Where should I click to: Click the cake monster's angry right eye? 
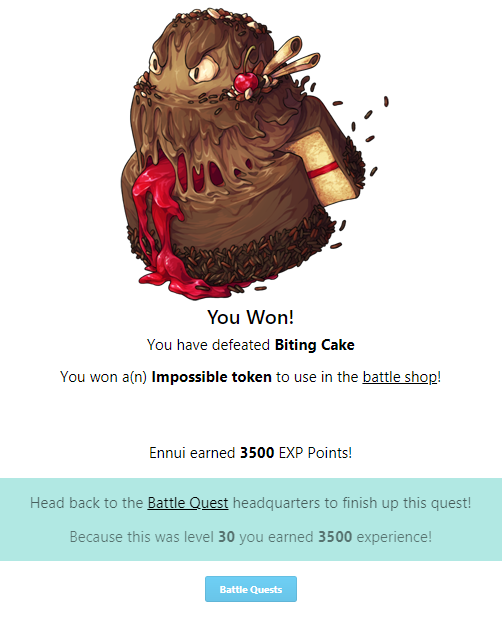point(203,69)
